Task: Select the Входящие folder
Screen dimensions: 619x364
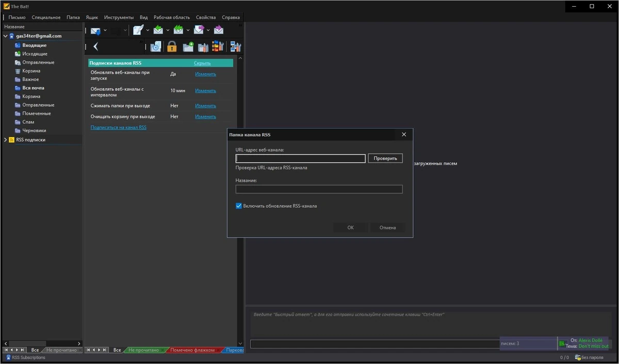Action: click(34, 45)
